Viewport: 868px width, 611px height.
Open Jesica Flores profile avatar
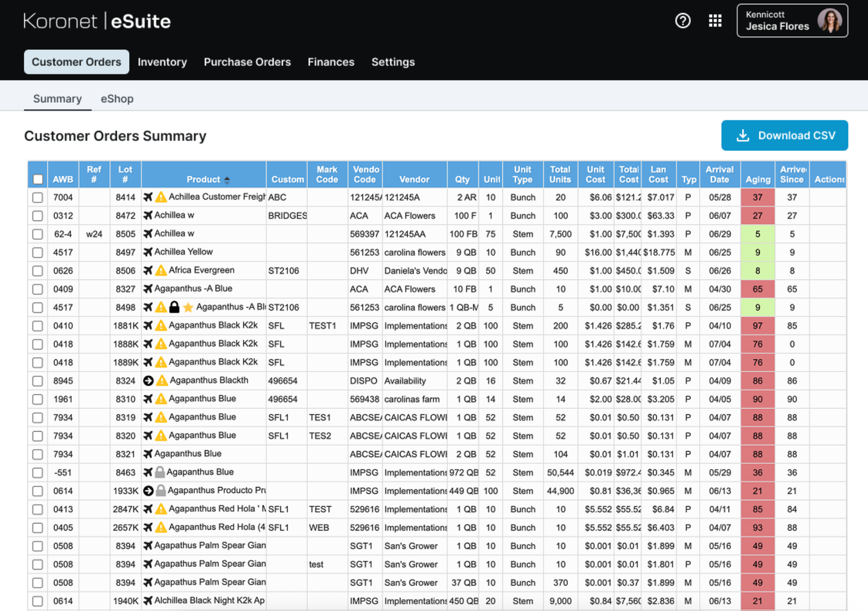(830, 20)
